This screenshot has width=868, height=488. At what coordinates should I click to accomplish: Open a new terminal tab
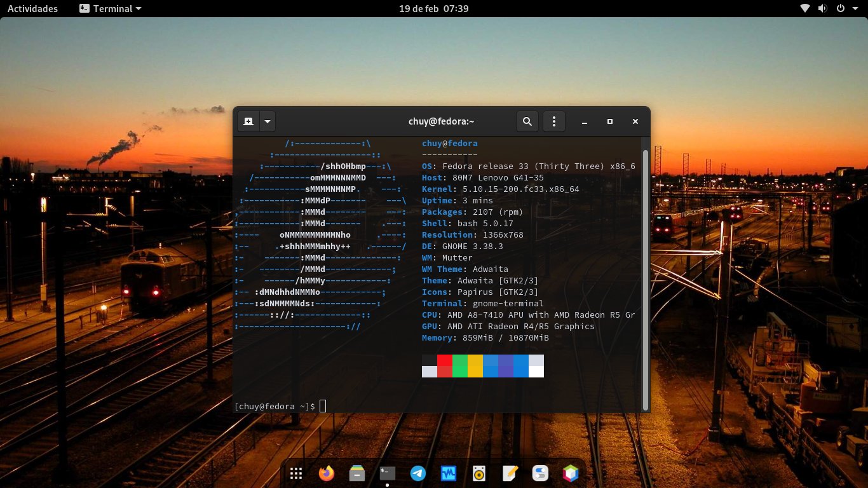click(248, 121)
